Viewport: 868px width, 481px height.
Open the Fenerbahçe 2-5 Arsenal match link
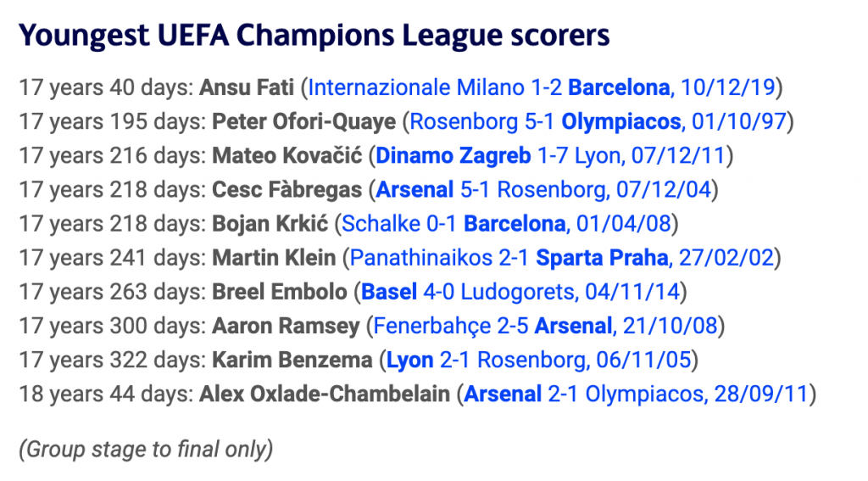coord(545,326)
